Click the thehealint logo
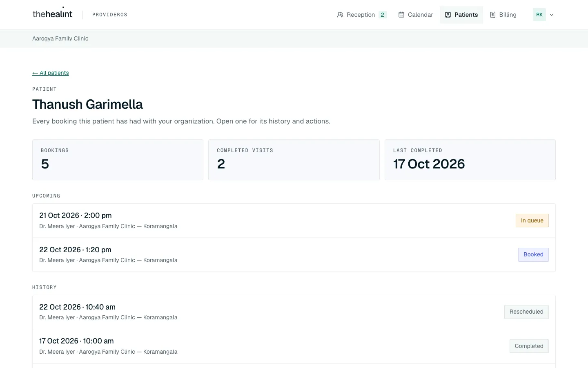The image size is (588, 368). coord(52,13)
